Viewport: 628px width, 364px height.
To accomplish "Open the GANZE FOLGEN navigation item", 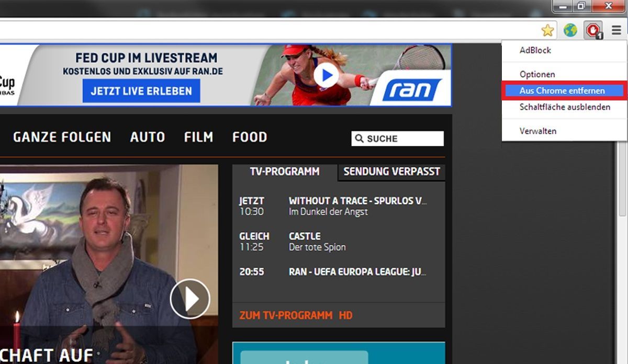I will [x=62, y=137].
